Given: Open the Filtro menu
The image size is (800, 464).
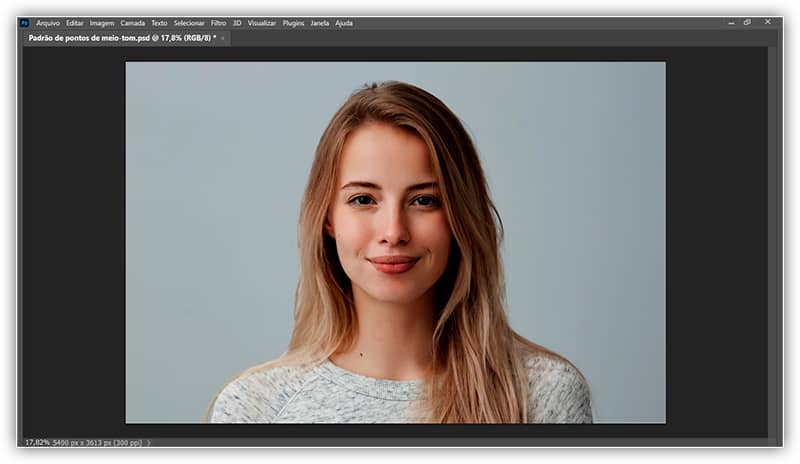Looking at the screenshot, I should [218, 23].
